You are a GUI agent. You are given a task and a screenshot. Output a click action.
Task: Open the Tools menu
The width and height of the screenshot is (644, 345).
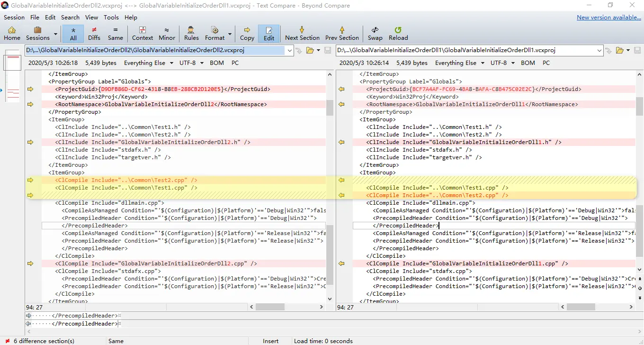pos(111,17)
